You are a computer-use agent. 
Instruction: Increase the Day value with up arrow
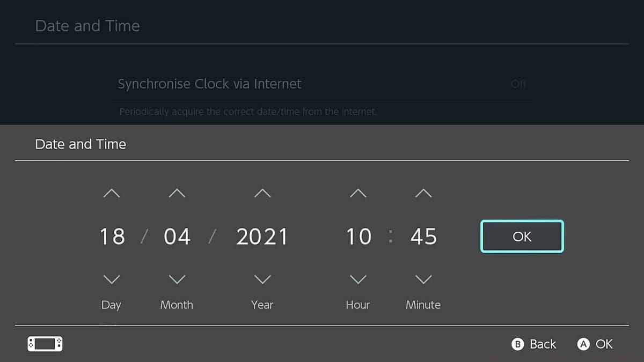[x=112, y=193]
